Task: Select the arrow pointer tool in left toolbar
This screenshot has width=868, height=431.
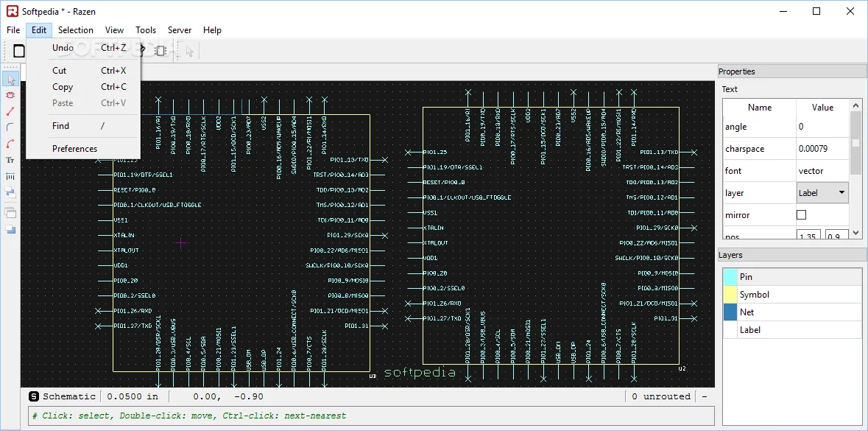Action: [10, 80]
